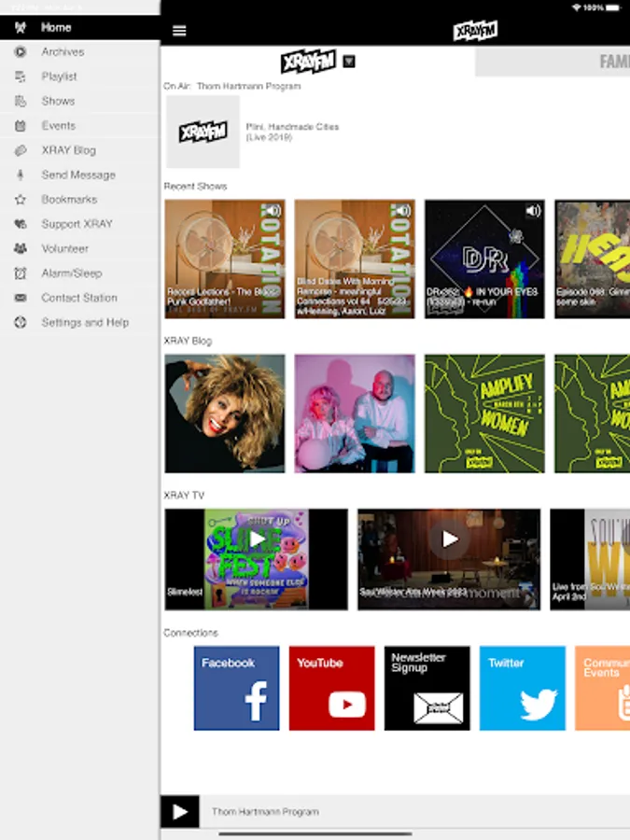This screenshot has width=630, height=840.
Task: Open Settings and Help menu entry
Action: point(80,323)
